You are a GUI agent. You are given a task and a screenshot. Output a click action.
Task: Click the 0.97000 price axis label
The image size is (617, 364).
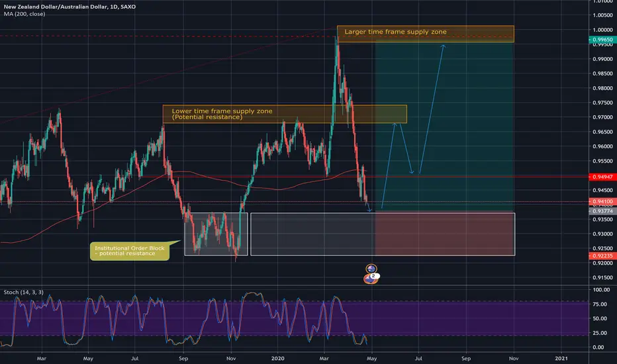(x=602, y=117)
